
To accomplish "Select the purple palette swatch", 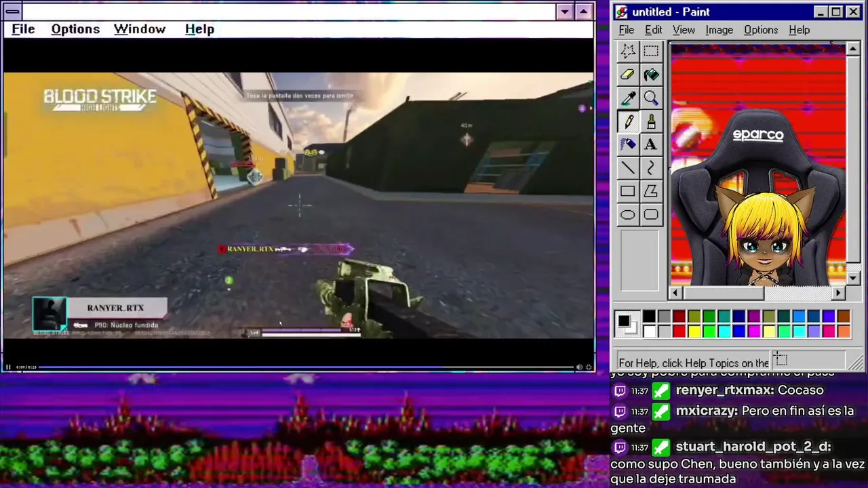I will coord(753,317).
